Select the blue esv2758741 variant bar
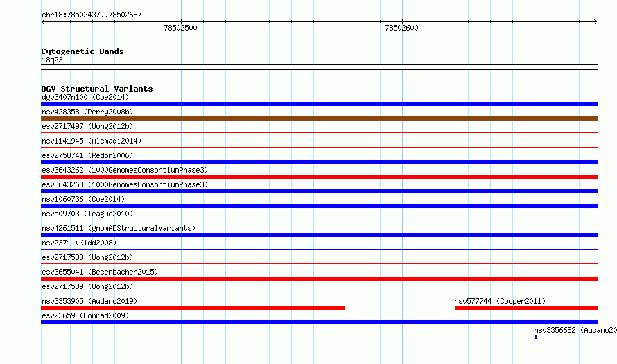Screen dimensions: 617x364 pyautogui.click(x=319, y=162)
